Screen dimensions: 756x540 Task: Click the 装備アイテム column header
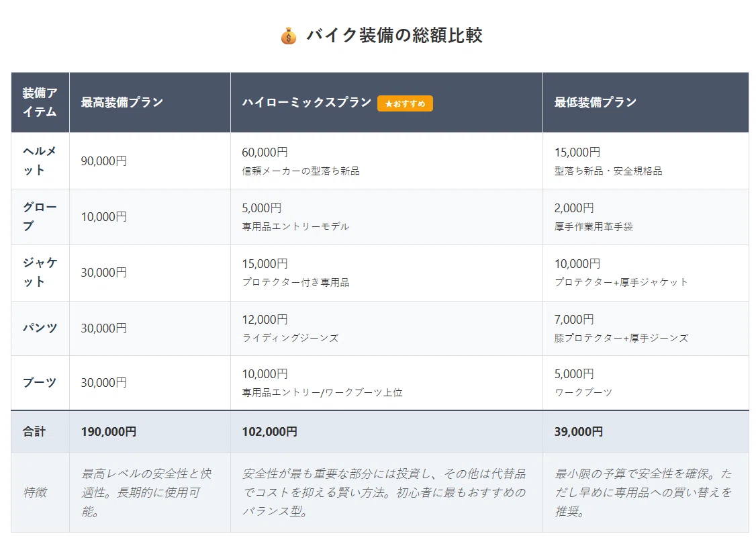pyautogui.click(x=40, y=102)
